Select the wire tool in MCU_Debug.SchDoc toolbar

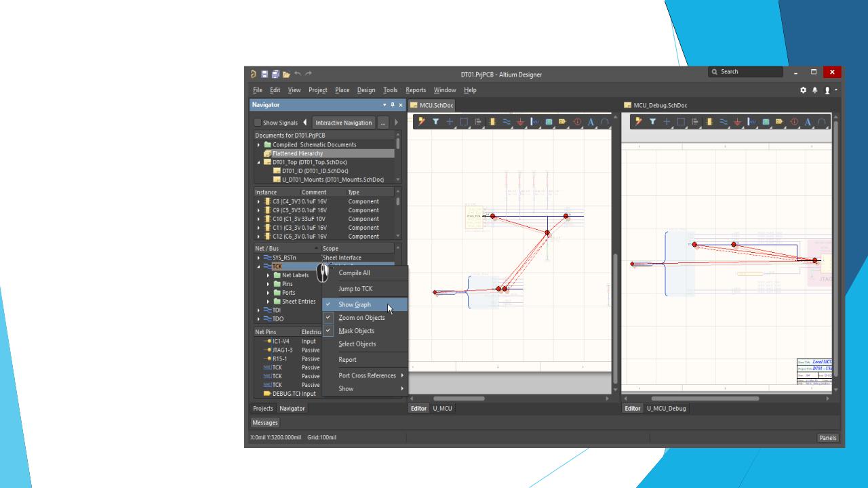(724, 122)
